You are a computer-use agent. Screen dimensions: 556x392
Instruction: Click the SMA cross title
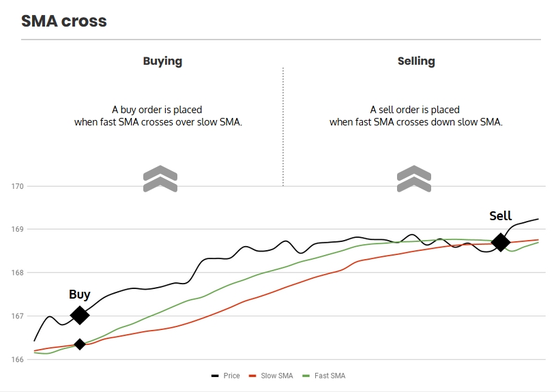click(64, 20)
